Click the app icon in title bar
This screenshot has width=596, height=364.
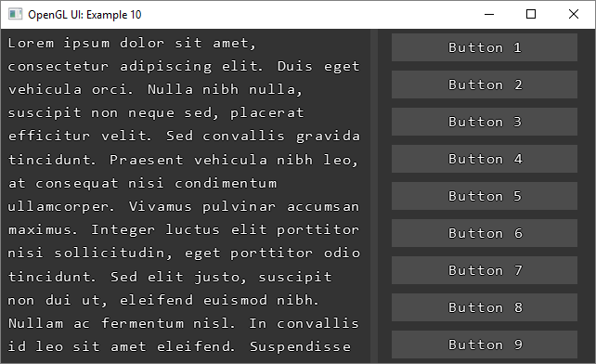click(x=15, y=15)
